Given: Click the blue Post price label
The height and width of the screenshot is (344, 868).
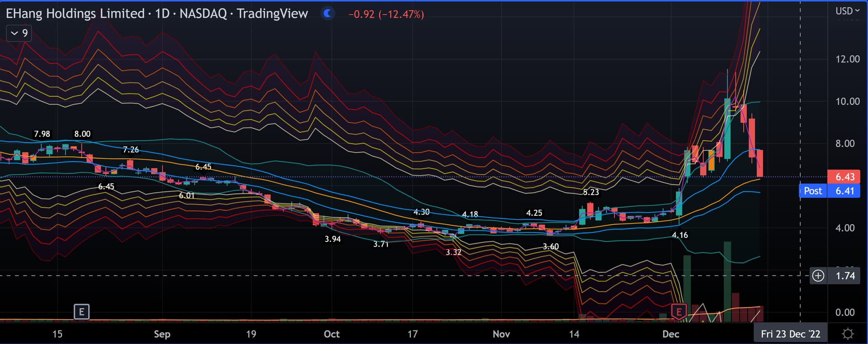Looking at the screenshot, I should [812, 191].
